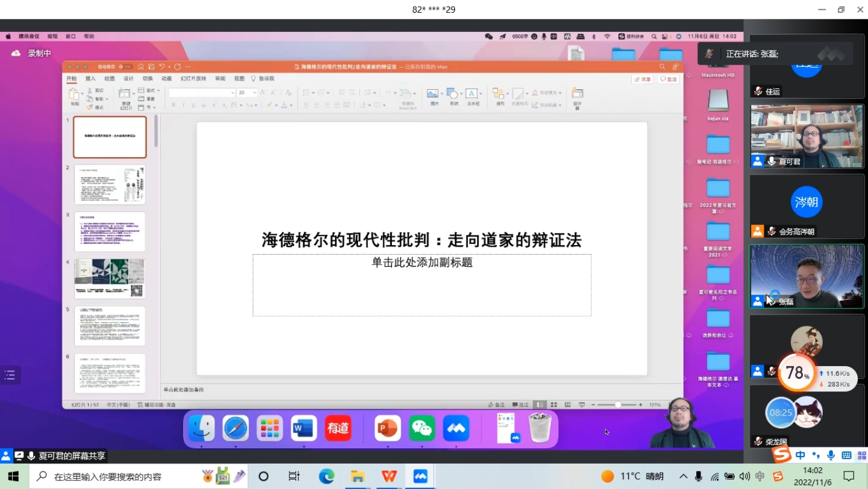Screen dimensions: 868x489
Task: Open Launchpad from the Mac dock
Action: click(269, 428)
